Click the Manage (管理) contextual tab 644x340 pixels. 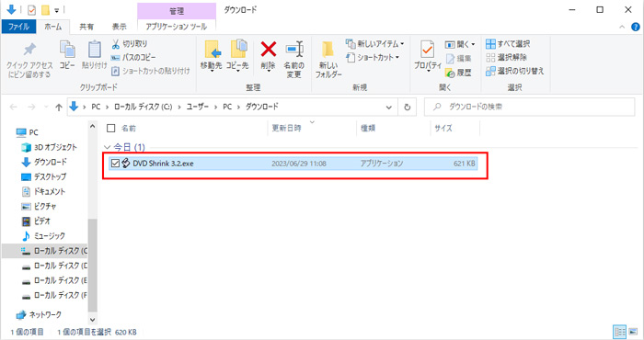pos(177,11)
